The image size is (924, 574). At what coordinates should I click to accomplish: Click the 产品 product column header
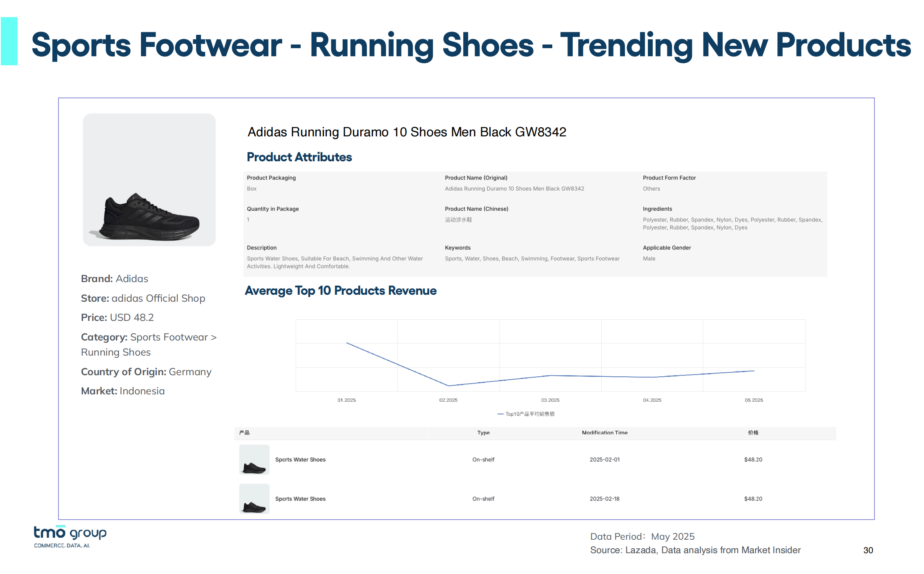tap(244, 433)
